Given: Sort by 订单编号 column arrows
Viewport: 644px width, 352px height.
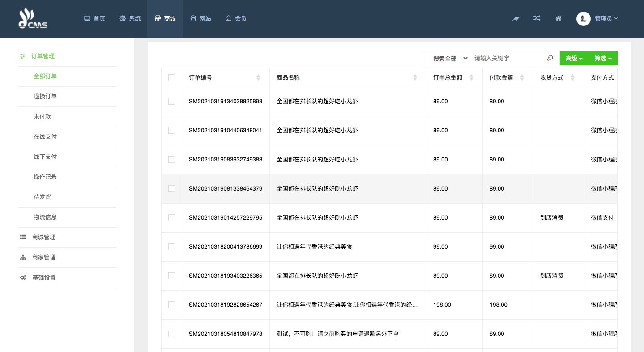Looking at the screenshot, I should [258, 77].
